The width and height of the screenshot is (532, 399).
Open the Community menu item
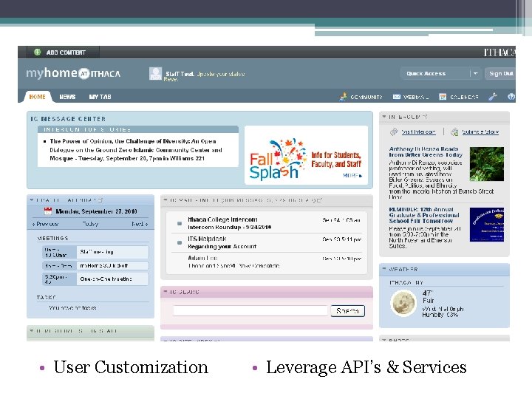pyautogui.click(x=366, y=97)
